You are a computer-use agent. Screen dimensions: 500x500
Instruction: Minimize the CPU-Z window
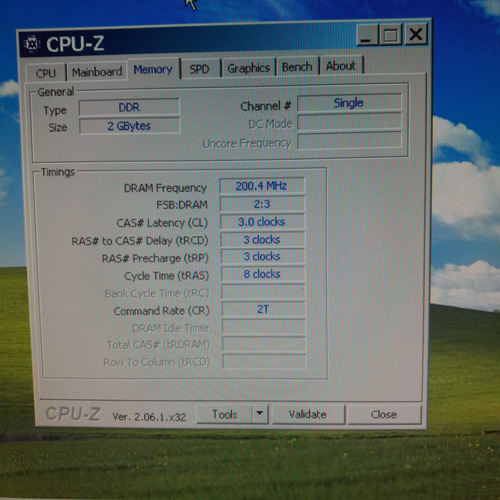[368, 35]
